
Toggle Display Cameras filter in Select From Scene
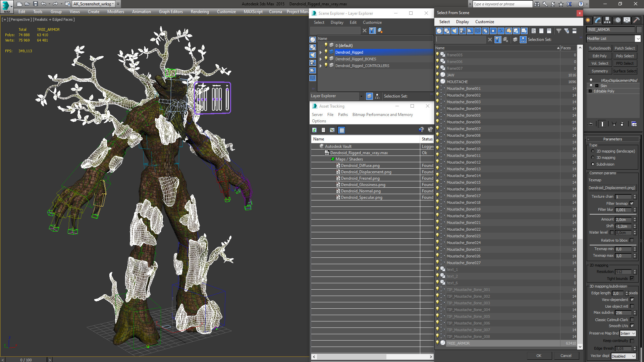tap(462, 31)
